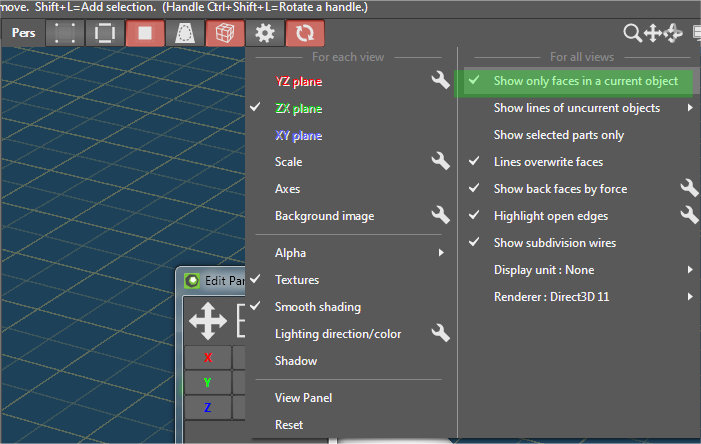701x444 pixels.
Task: Select Lighting direction/color menu item
Action: click(x=338, y=334)
